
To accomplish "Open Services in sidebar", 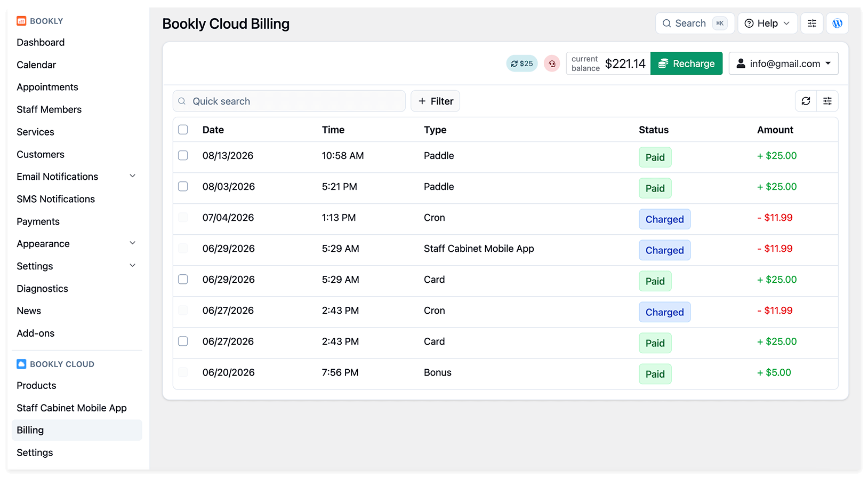I will coord(36,132).
